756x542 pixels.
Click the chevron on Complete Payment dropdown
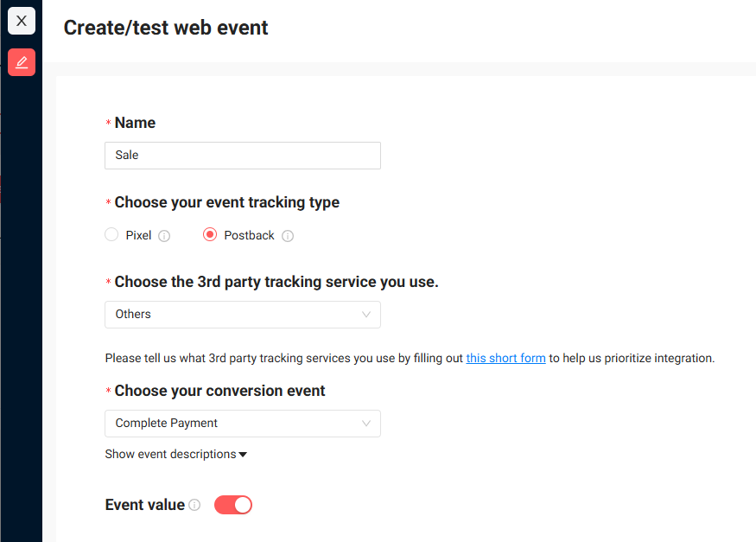pyautogui.click(x=366, y=424)
